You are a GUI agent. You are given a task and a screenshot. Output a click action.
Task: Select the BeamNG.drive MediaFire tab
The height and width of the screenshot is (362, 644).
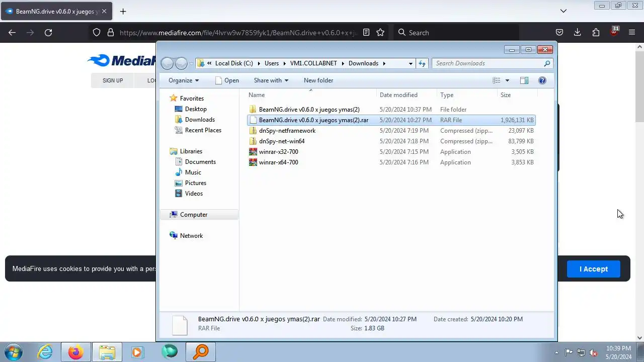[x=55, y=11]
